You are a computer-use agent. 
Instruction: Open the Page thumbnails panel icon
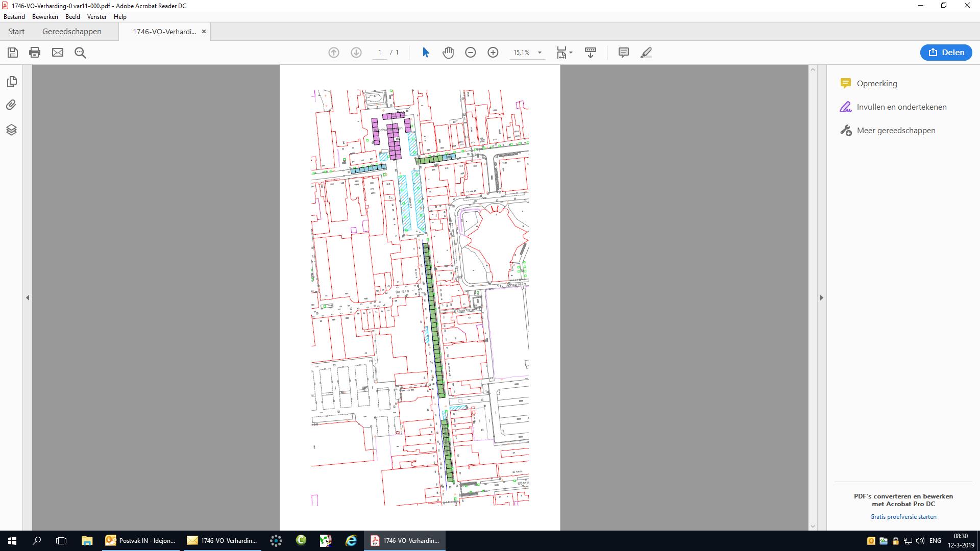click(x=12, y=82)
